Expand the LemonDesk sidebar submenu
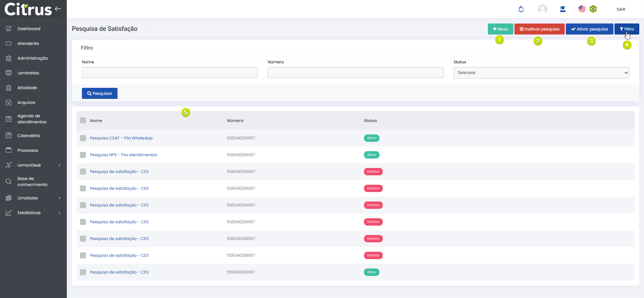The height and width of the screenshot is (298, 644). tap(59, 165)
